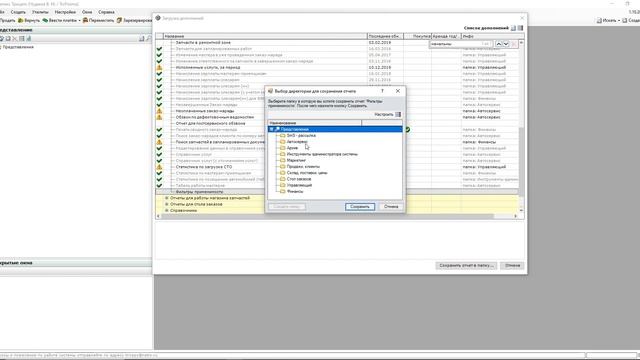
Task: Choose the Инструменты администратора системы folder
Action: pos(322,154)
